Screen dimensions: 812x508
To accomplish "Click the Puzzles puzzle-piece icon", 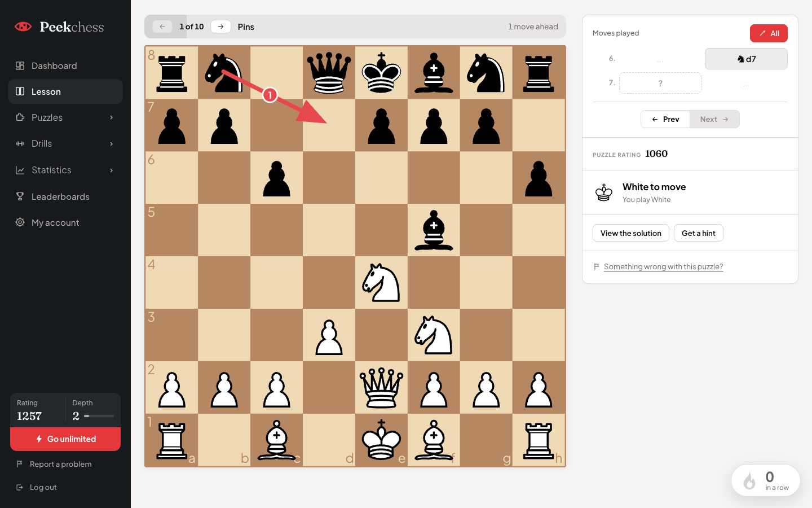I will [x=20, y=117].
